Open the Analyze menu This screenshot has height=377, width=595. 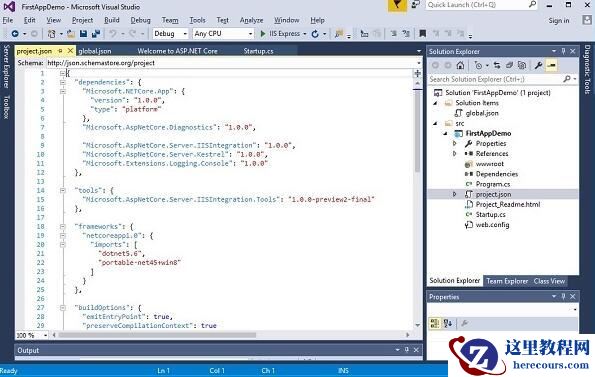point(251,20)
